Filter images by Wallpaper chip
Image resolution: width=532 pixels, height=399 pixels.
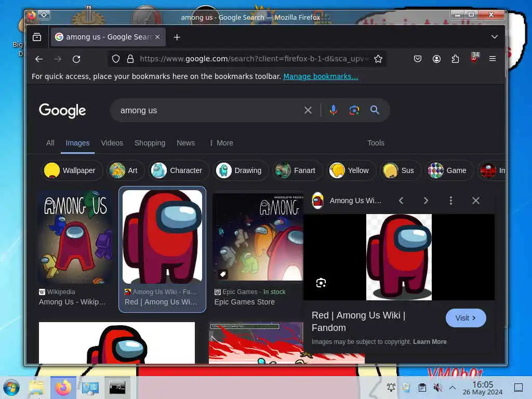(72, 170)
